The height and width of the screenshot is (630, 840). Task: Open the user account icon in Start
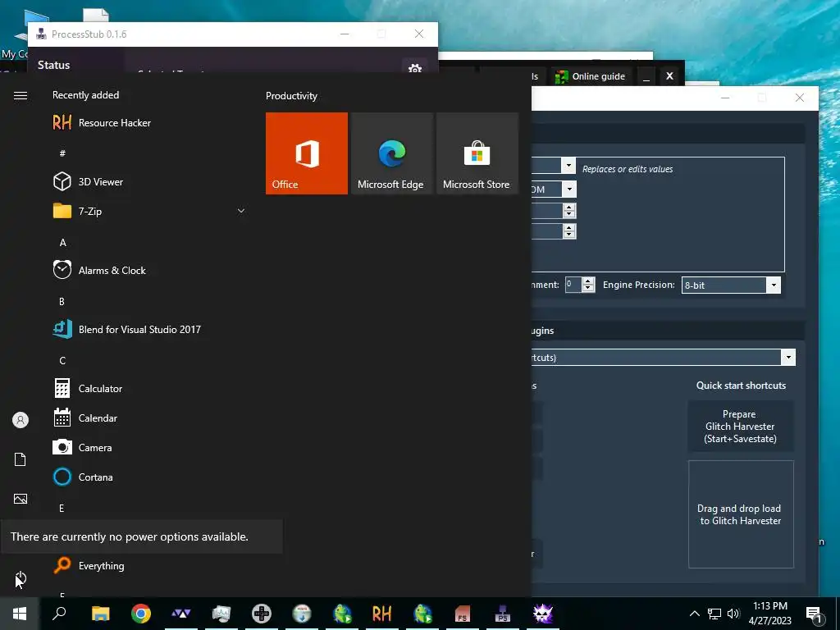coord(21,420)
